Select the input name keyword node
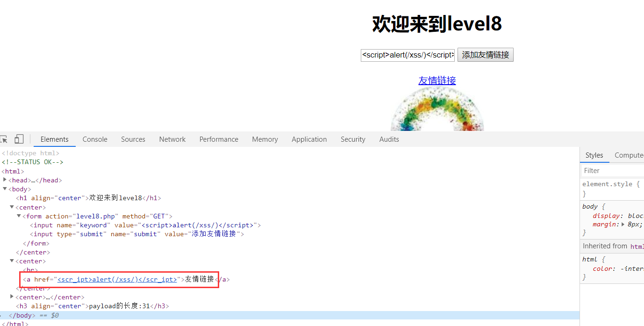The height and width of the screenshot is (326, 644). pyautogui.click(x=145, y=225)
